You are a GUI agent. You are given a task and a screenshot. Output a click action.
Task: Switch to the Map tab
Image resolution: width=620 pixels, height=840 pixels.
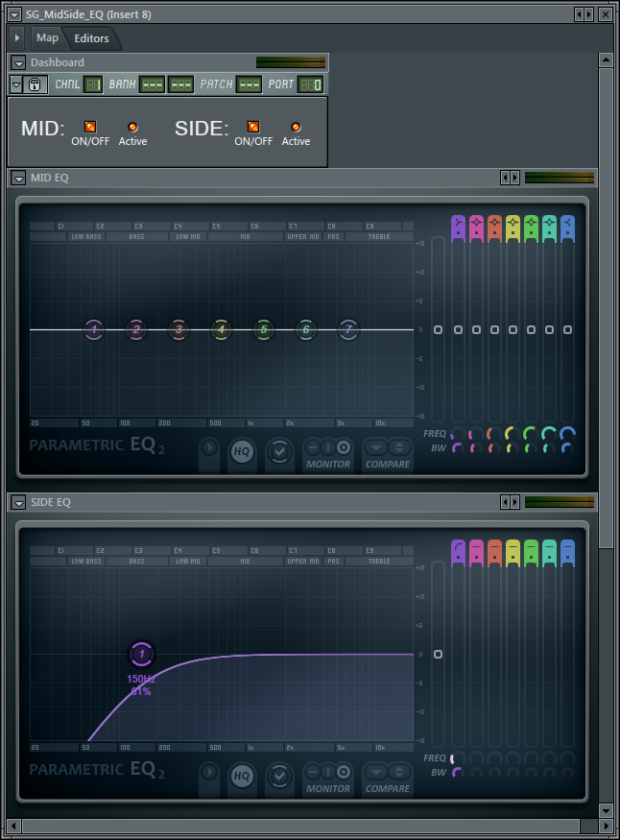click(x=47, y=38)
